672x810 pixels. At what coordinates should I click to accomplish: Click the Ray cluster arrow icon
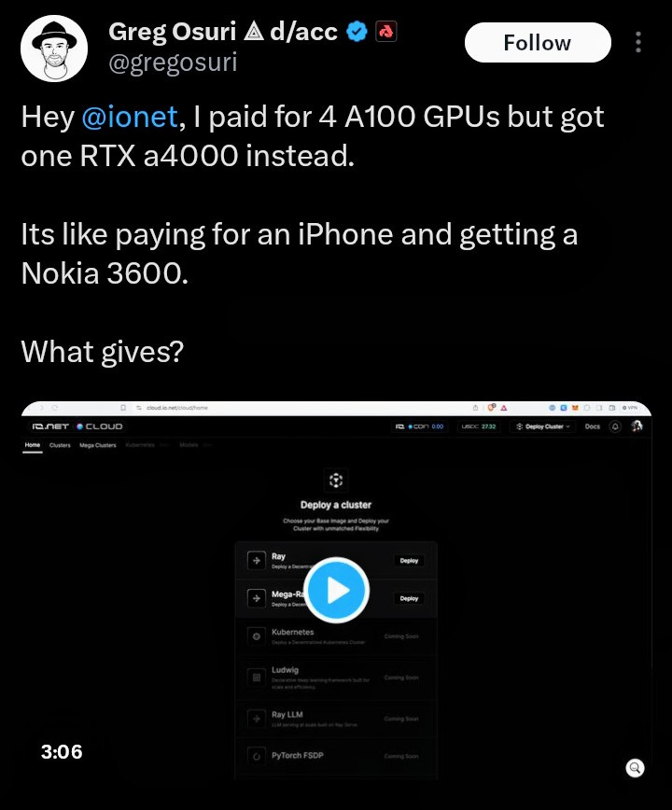257,561
